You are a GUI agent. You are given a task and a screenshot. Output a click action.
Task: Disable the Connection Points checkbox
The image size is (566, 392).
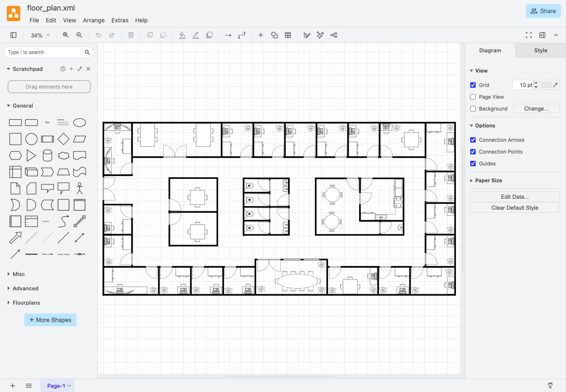[473, 151]
